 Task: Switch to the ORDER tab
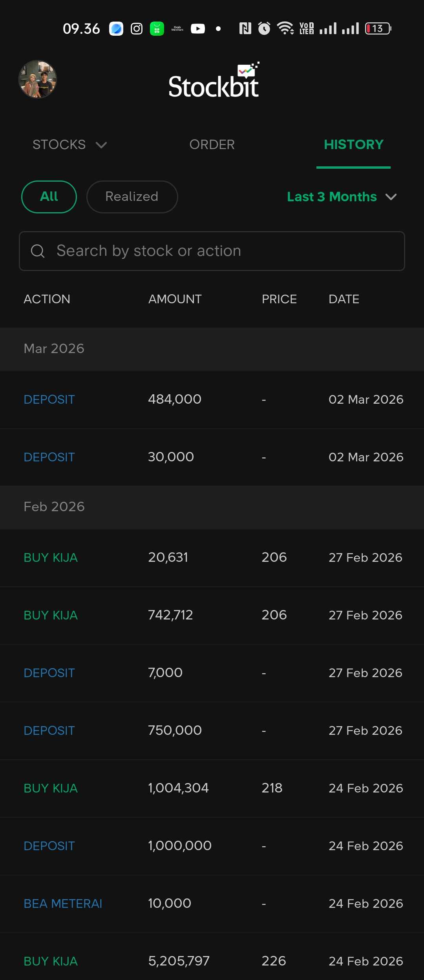click(212, 145)
